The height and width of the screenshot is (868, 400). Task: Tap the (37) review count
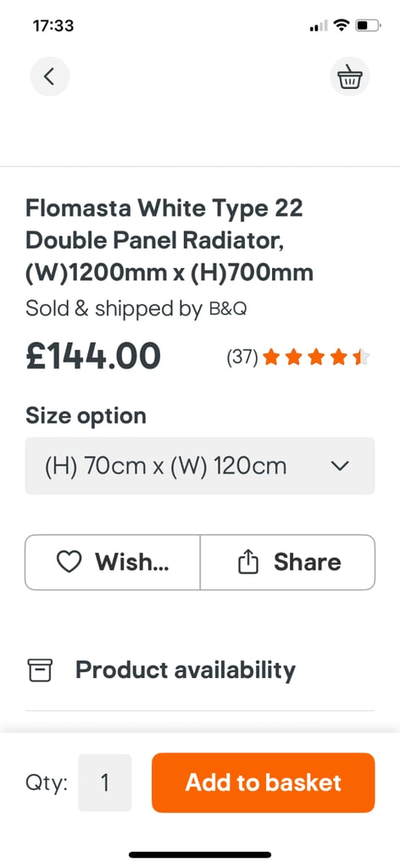click(x=242, y=359)
